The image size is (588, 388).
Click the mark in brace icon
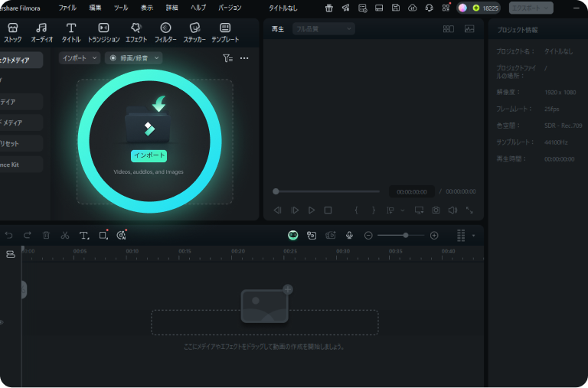[356, 210]
